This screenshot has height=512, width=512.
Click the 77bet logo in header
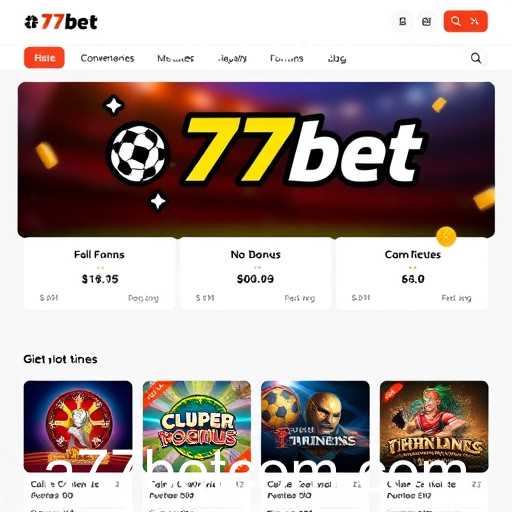61,22
